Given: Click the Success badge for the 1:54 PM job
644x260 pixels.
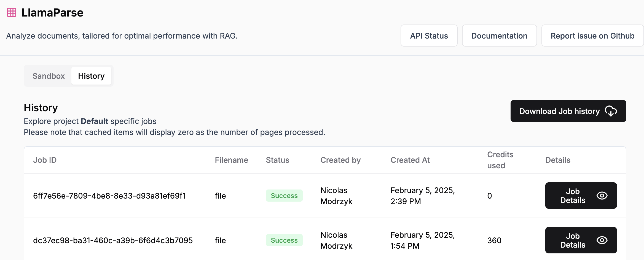Looking at the screenshot, I should 284,240.
